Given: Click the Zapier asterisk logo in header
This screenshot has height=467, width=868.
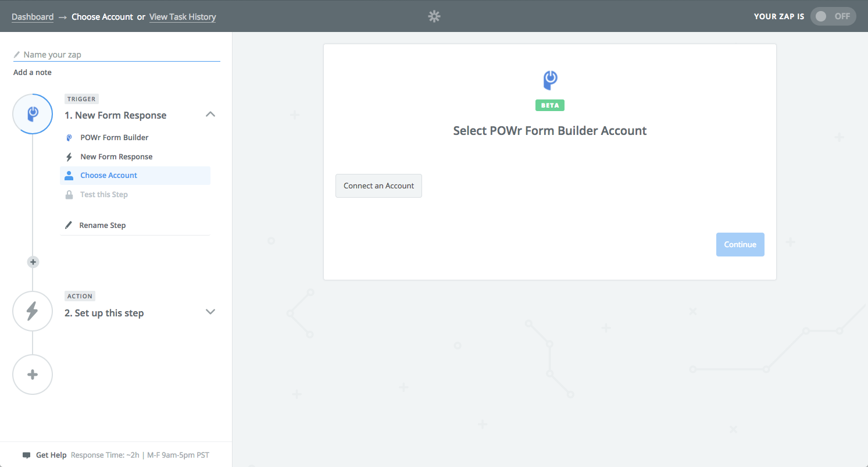Looking at the screenshot, I should tap(434, 16).
